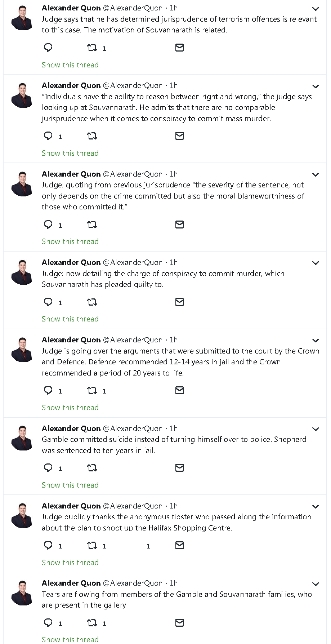The image size is (331, 644).
Task: Expand the options chevron on the Crown and Defence tweet
Action: pyautogui.click(x=316, y=341)
